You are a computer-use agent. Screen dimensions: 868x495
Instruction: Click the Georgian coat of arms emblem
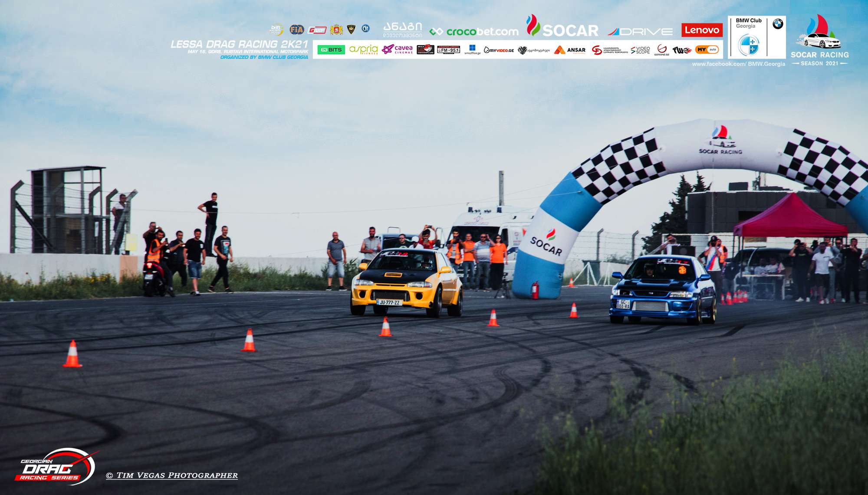336,30
